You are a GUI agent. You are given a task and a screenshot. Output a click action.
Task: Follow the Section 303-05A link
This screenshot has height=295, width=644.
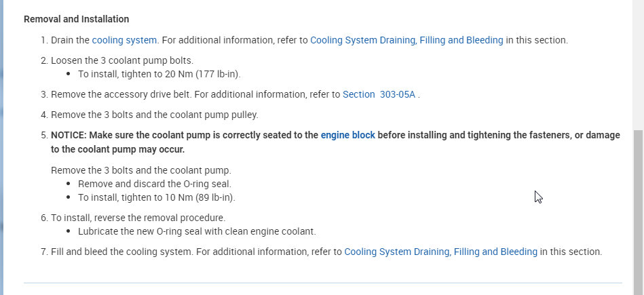379,95
